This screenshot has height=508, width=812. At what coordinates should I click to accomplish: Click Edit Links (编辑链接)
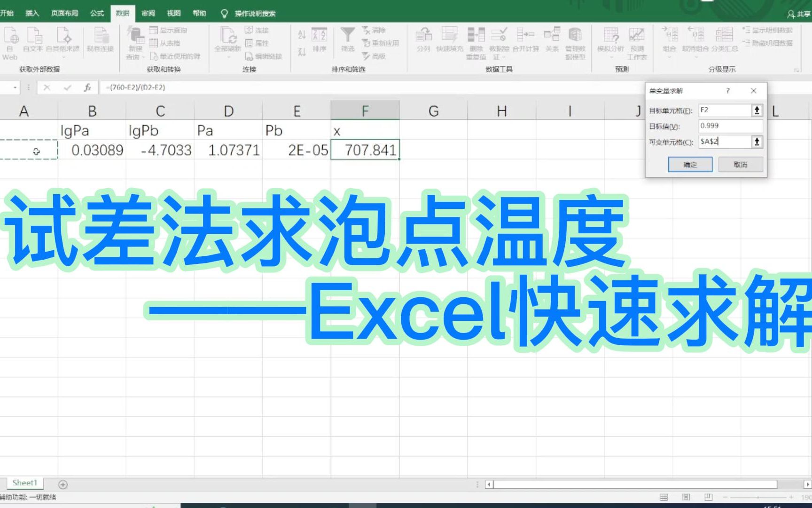point(264,56)
